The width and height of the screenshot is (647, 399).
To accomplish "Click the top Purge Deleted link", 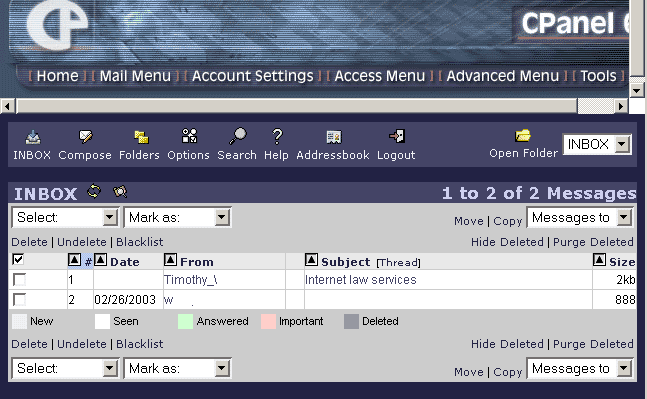I will click(593, 242).
